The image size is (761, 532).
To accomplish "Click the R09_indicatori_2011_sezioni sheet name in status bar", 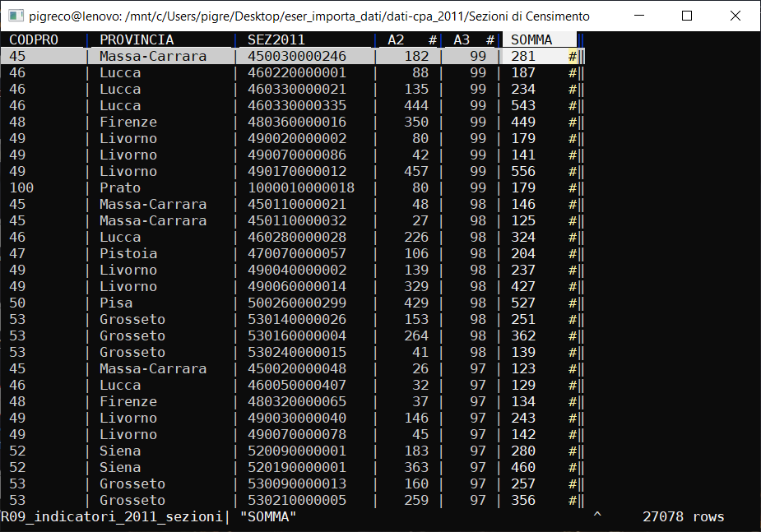I will coord(112,516).
